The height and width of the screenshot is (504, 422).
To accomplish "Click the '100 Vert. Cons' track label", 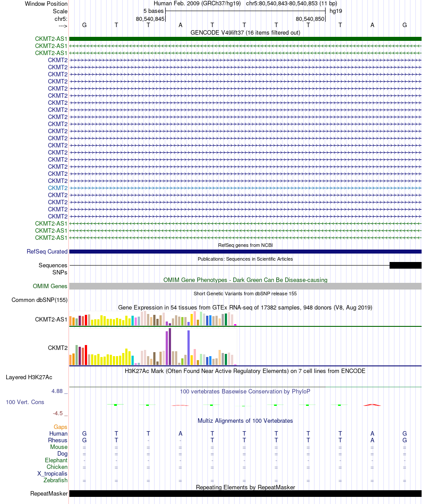I will 25,402.
